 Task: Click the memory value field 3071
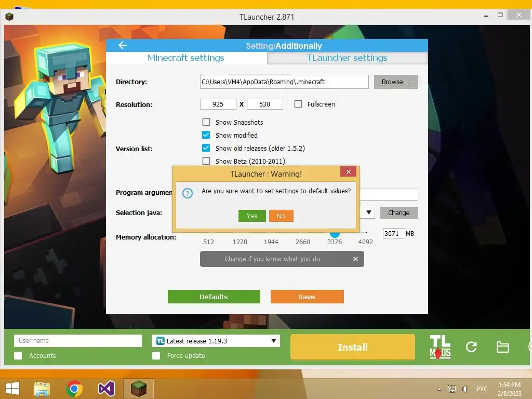point(394,233)
